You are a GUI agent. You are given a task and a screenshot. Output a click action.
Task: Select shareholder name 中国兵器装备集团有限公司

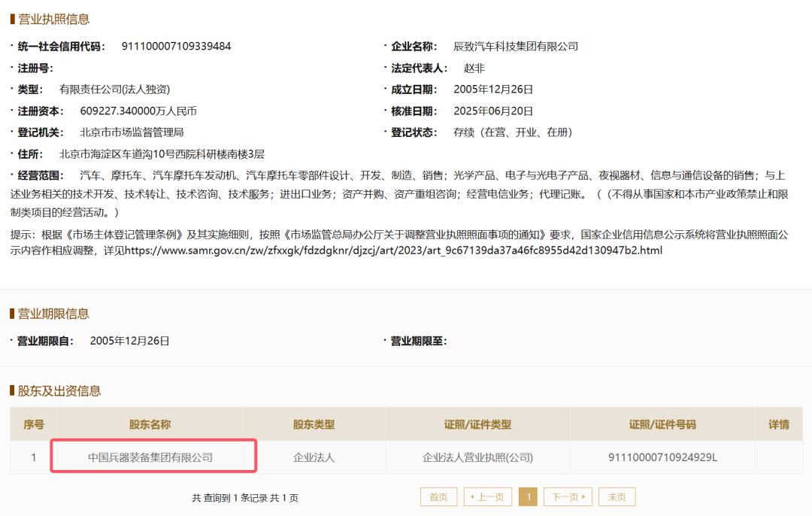coord(150,457)
